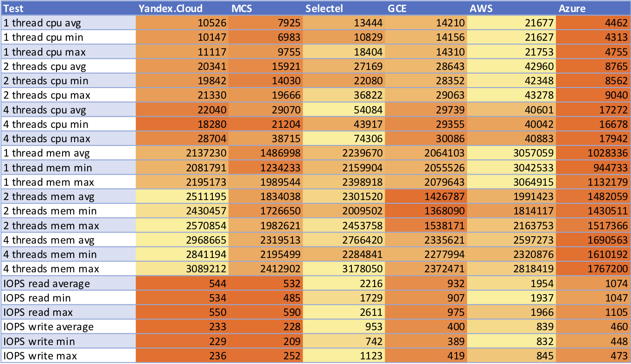The width and height of the screenshot is (631, 364).
Task: Click the '2 threads mem min' row label
Action: tap(68, 211)
